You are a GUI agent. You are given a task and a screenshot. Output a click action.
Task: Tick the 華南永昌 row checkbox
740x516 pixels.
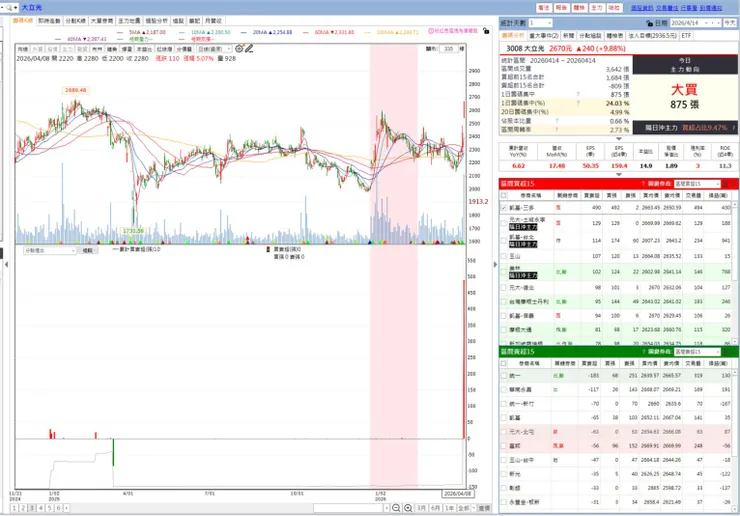click(x=504, y=389)
